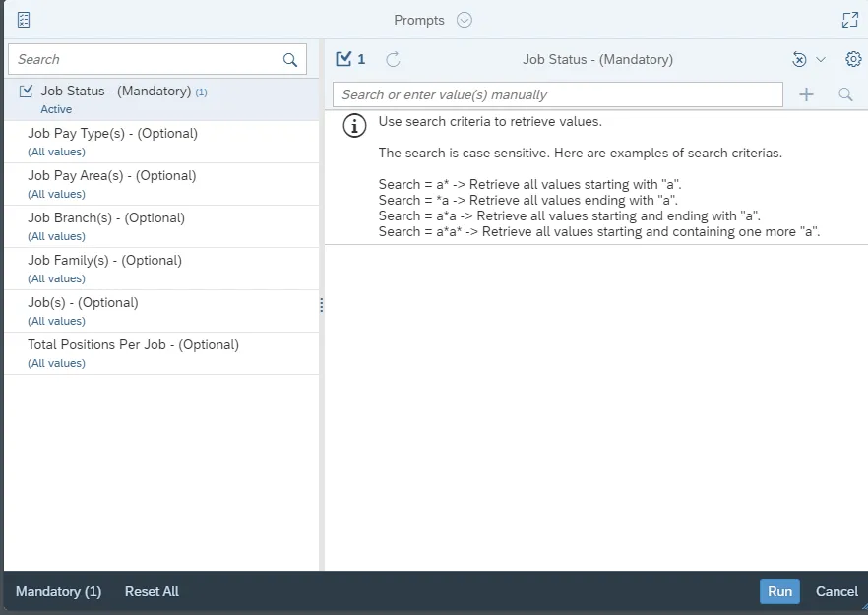Select Job Pay Type(s) prompt

tap(112, 134)
